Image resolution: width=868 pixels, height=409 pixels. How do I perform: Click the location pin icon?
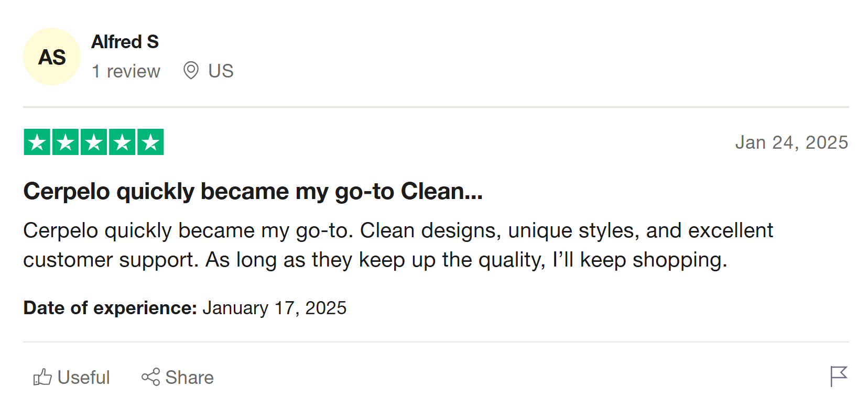pyautogui.click(x=191, y=70)
